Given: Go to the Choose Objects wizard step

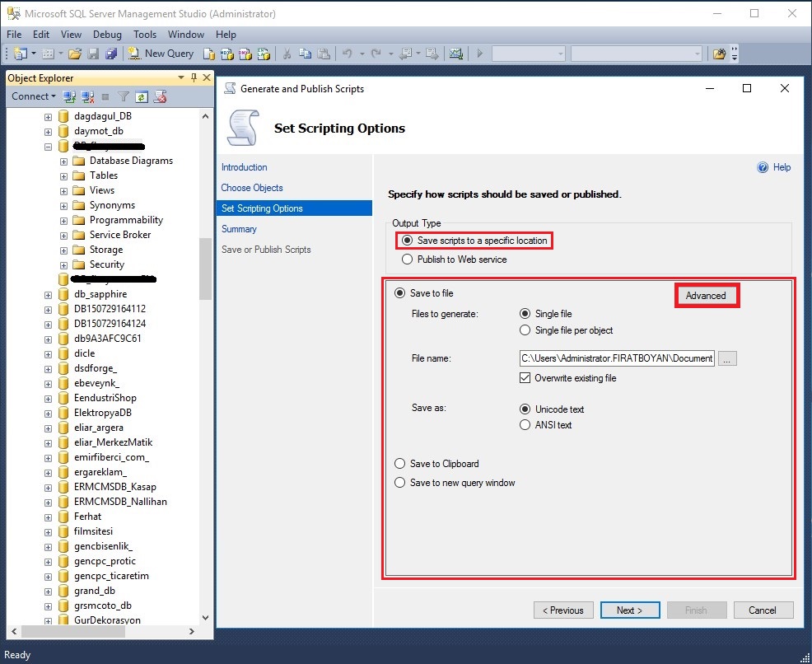Looking at the screenshot, I should tap(252, 188).
